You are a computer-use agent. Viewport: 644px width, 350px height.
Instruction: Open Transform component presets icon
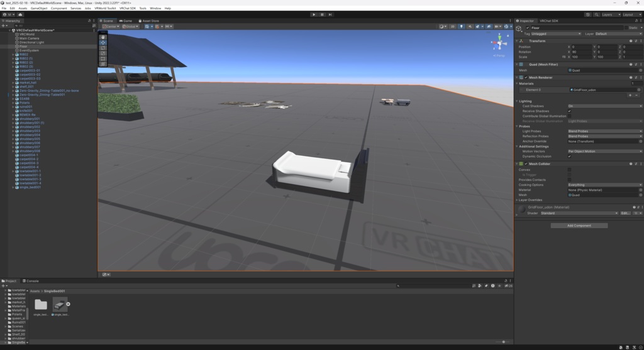(x=636, y=41)
